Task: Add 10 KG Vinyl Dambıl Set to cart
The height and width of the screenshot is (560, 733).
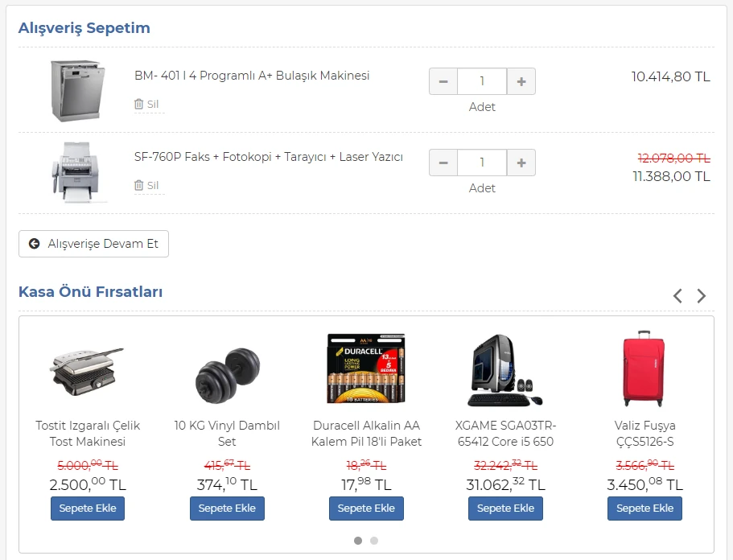Action: (227, 509)
